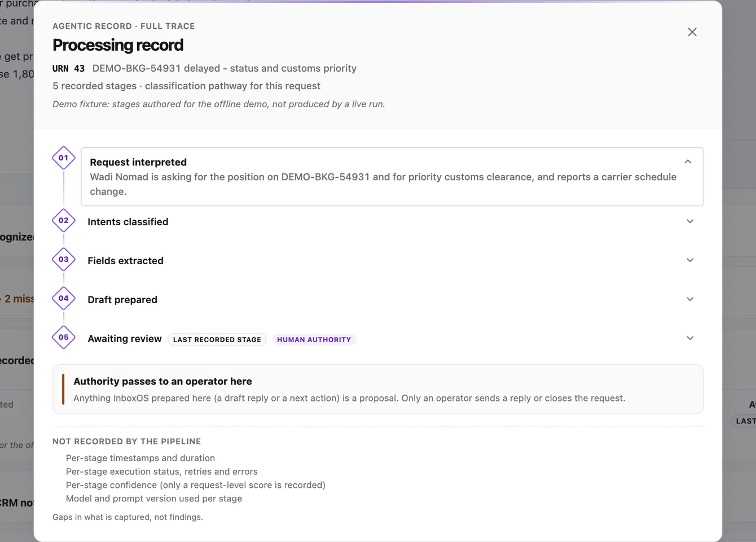The height and width of the screenshot is (542, 756).
Task: Click the Request interpreted heading
Action: [138, 162]
